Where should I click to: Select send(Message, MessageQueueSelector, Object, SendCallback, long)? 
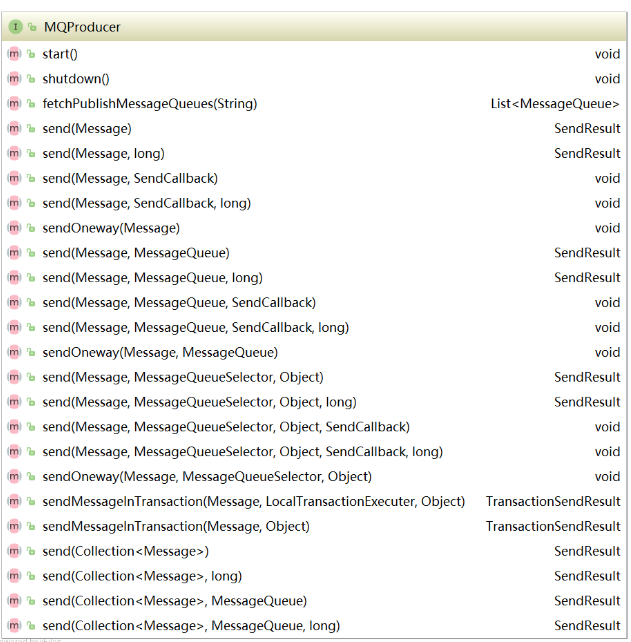pos(243,452)
